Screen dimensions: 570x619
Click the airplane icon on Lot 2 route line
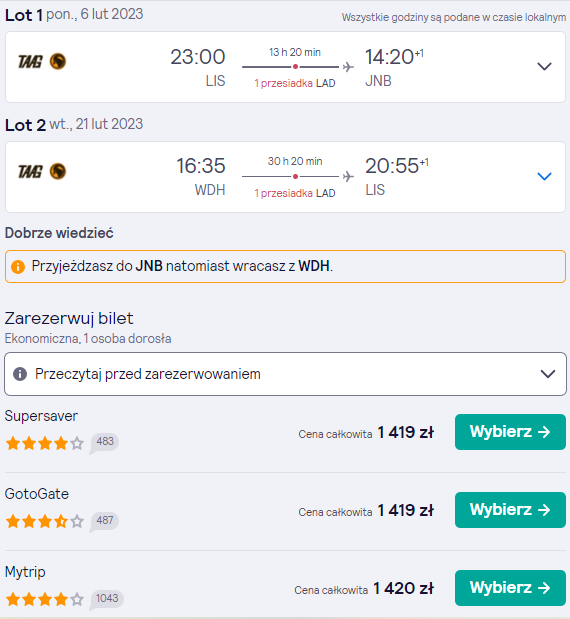coord(348,176)
